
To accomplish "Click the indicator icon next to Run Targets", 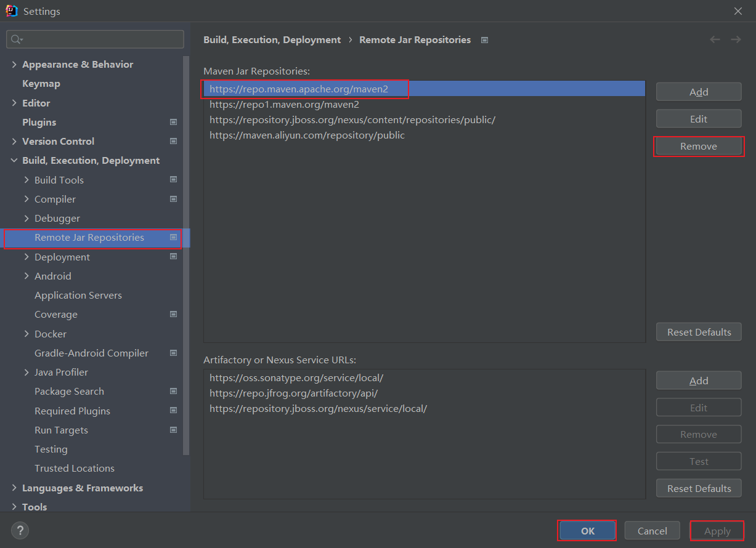I will point(173,430).
